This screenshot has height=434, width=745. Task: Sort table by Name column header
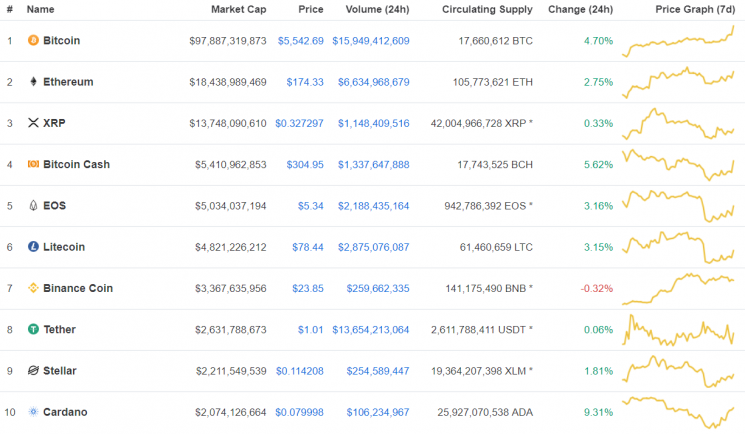40,9
